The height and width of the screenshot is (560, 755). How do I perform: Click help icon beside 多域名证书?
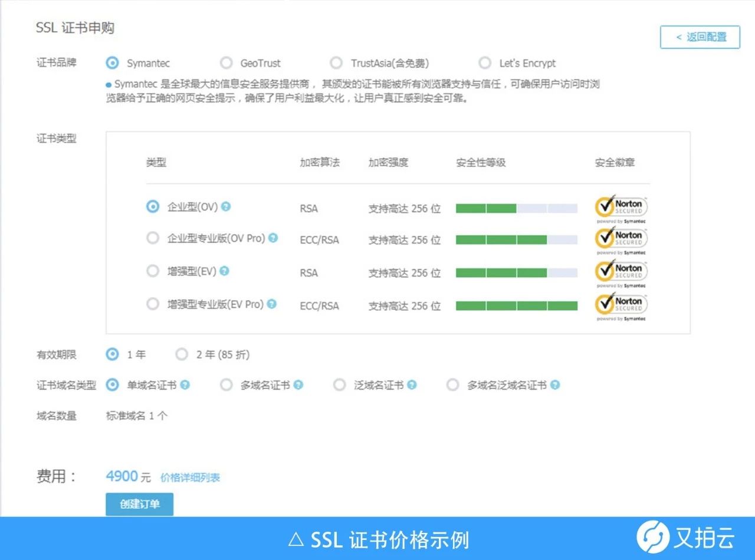298,385
